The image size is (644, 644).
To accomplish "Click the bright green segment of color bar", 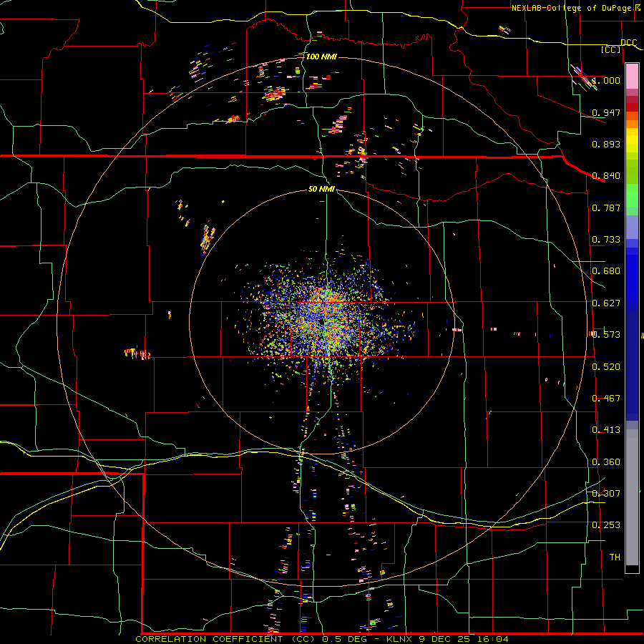I will pyautogui.click(x=632, y=195).
